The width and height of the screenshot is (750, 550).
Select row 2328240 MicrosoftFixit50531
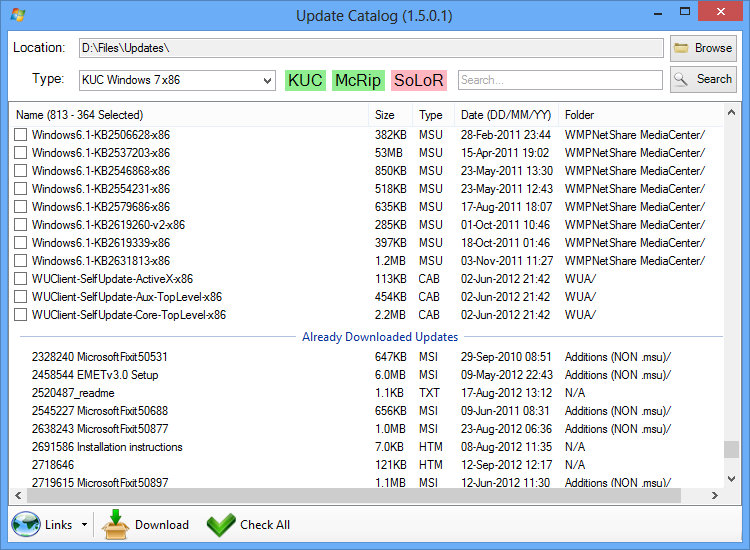point(366,357)
